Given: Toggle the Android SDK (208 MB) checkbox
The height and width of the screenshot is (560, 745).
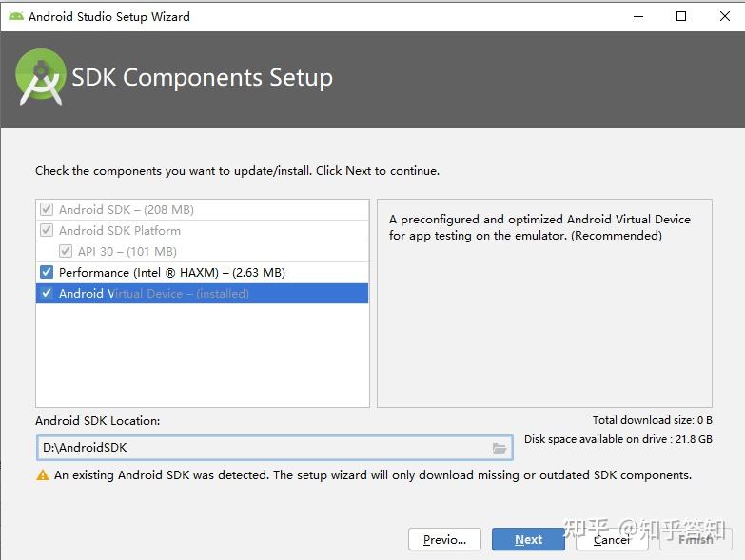Looking at the screenshot, I should (x=47, y=210).
